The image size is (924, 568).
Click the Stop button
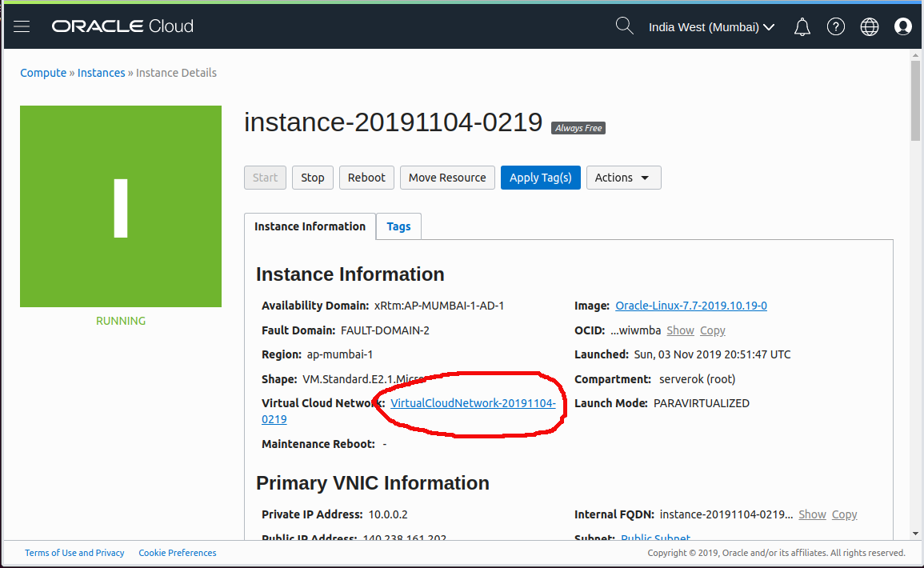pyautogui.click(x=312, y=177)
